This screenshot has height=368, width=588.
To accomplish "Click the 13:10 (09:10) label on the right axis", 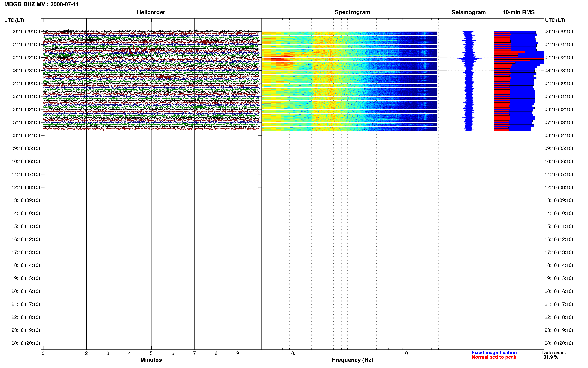I will (559, 200).
